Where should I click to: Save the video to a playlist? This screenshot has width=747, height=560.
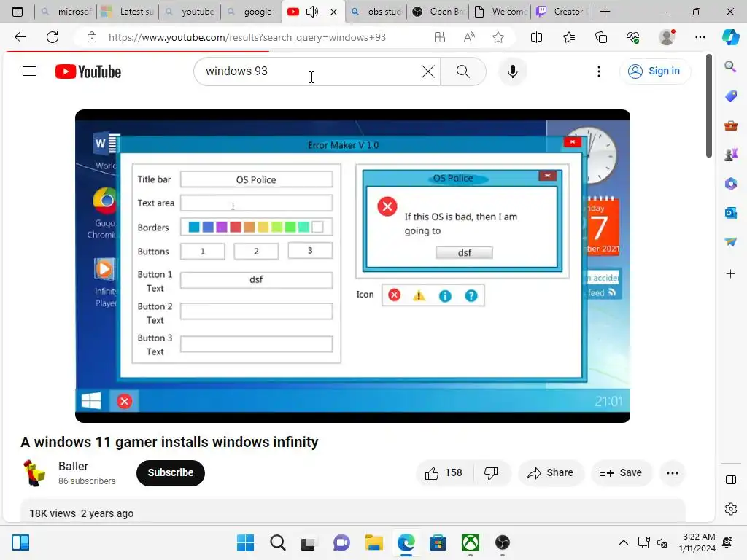(x=621, y=472)
